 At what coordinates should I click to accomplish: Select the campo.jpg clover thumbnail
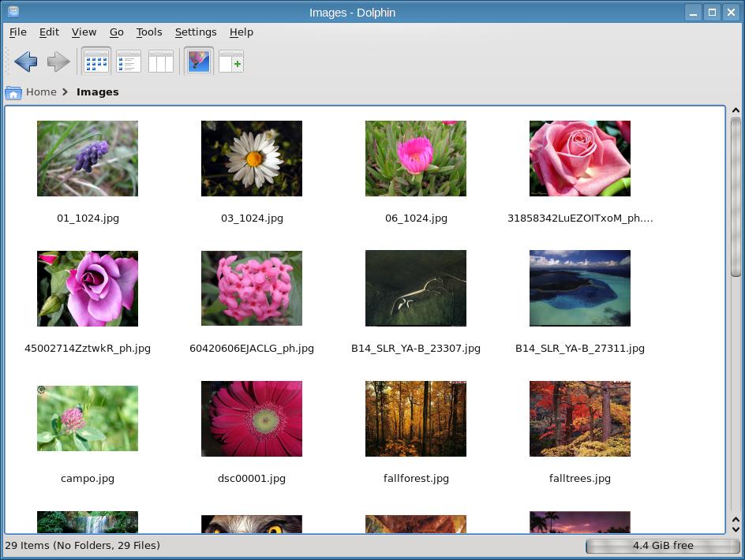[88, 419]
